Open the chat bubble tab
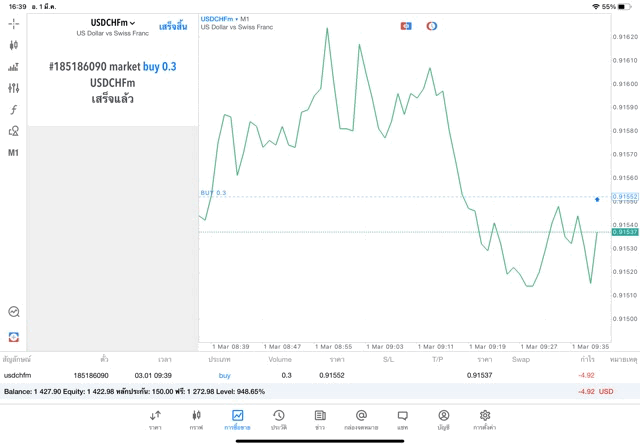This screenshot has width=640, height=447. pyautogui.click(x=402, y=419)
